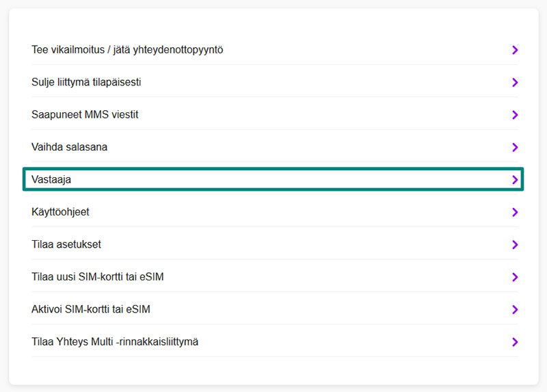
Task: Click the arrow beside Tee vikailmoitus
Action: coord(515,50)
